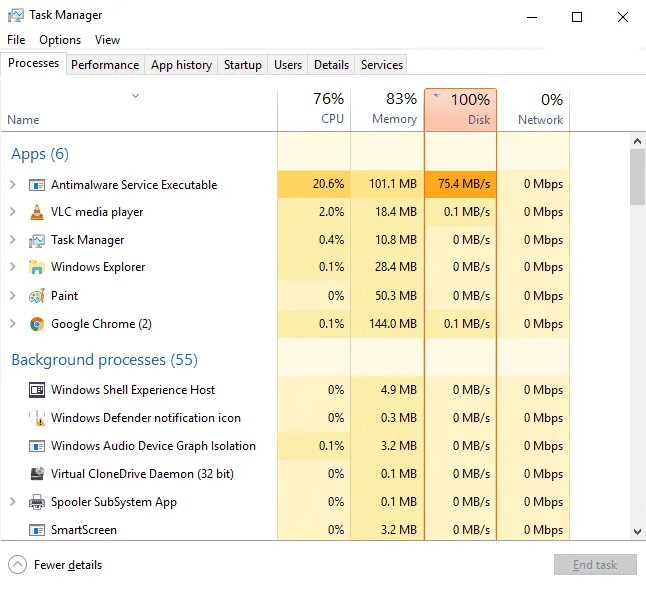
Task: Click the VLC media player cone icon
Action: (37, 212)
